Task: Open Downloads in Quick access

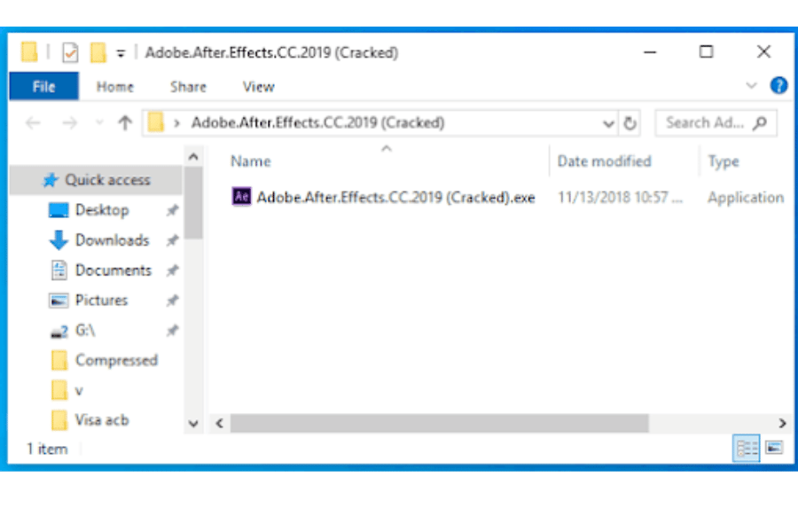Action: coord(113,240)
